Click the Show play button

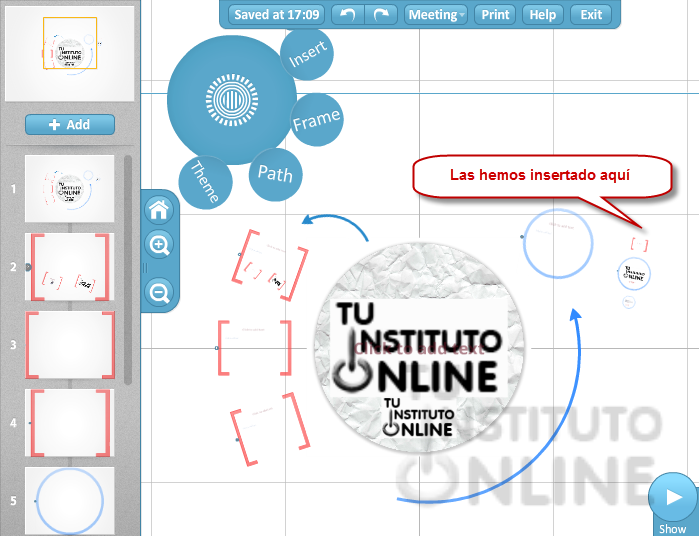pos(673,498)
